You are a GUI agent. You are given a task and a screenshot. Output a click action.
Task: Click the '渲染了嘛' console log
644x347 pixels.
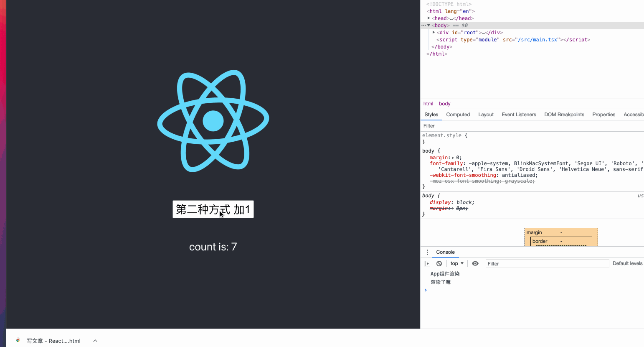click(441, 282)
